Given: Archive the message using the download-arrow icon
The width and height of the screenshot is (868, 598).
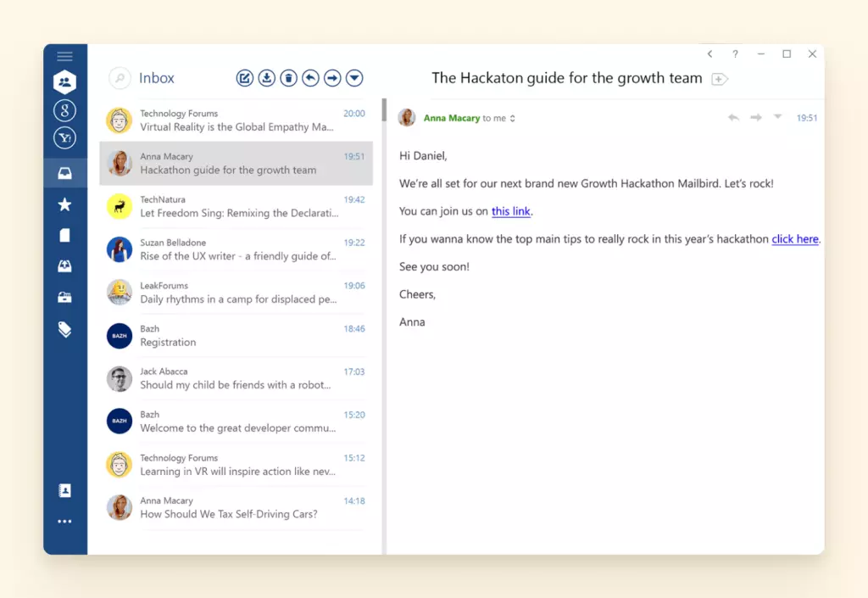Looking at the screenshot, I should point(267,78).
